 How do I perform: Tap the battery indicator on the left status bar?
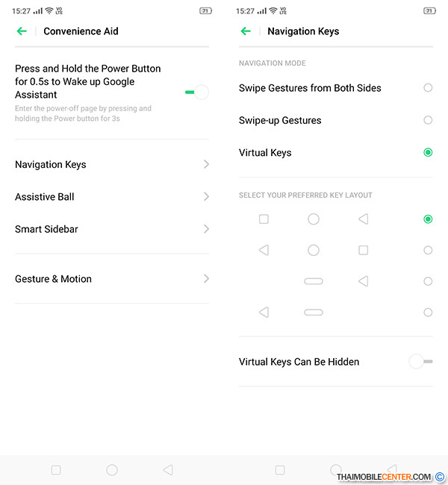click(205, 11)
